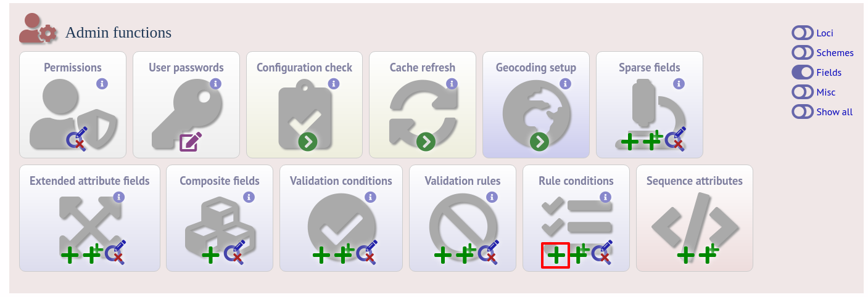Add a Sequence attributes record
Viewport: 868px width, 297px height.
[x=686, y=254]
